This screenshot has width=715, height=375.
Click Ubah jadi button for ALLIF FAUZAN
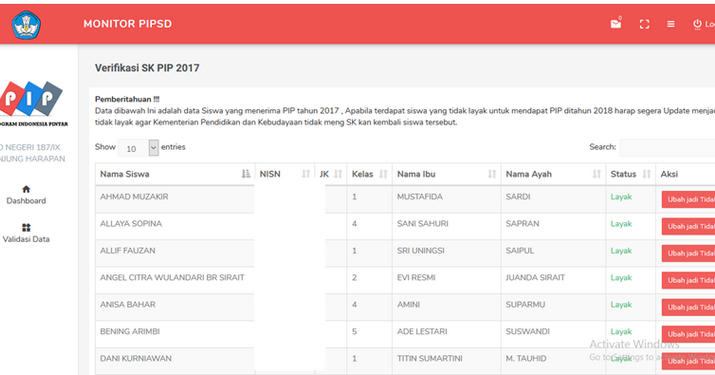688,253
